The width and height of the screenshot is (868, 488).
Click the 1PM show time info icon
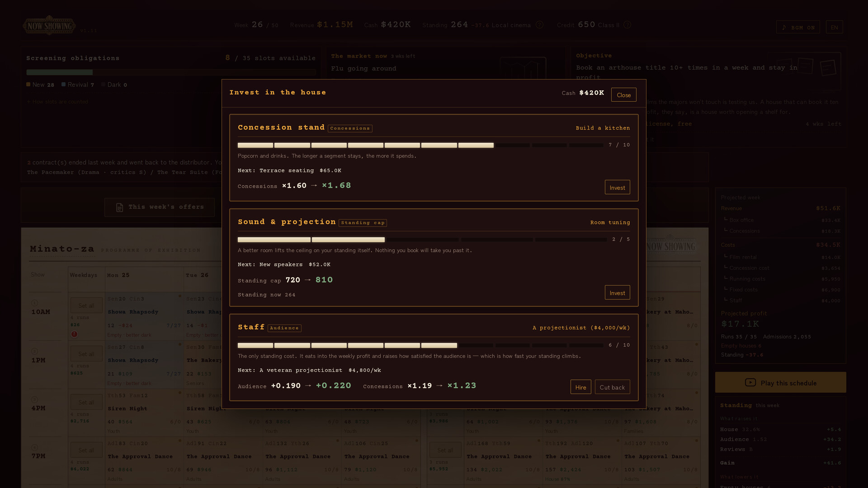point(34,351)
